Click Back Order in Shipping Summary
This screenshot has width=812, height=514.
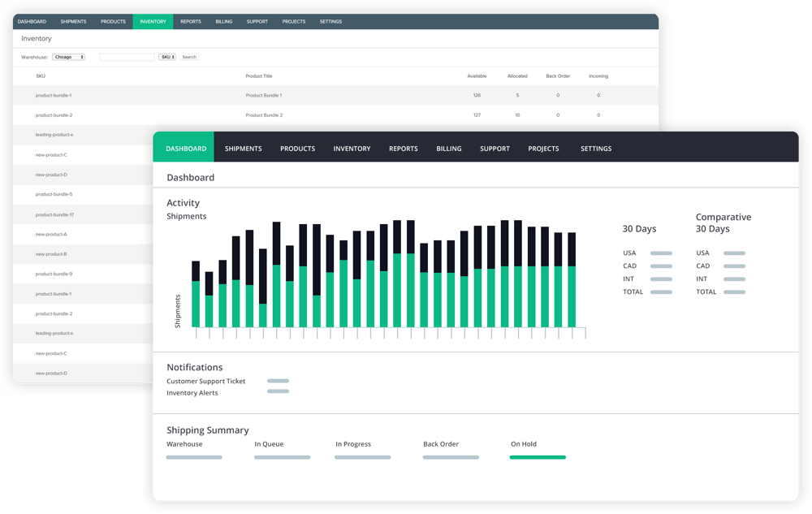point(441,444)
